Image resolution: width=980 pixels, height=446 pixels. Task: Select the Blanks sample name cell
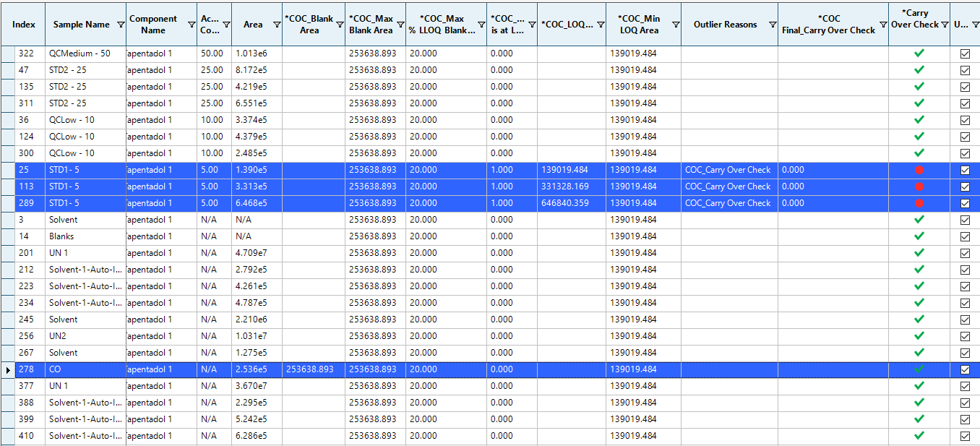click(x=85, y=236)
